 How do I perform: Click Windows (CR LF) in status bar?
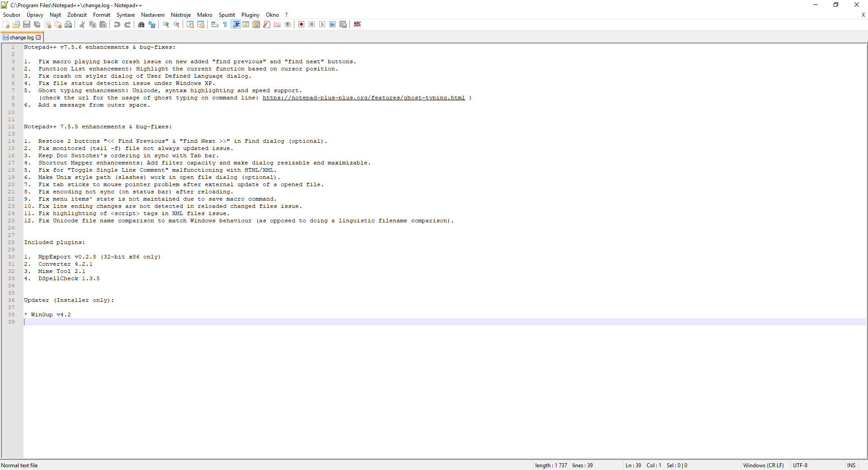763,465
